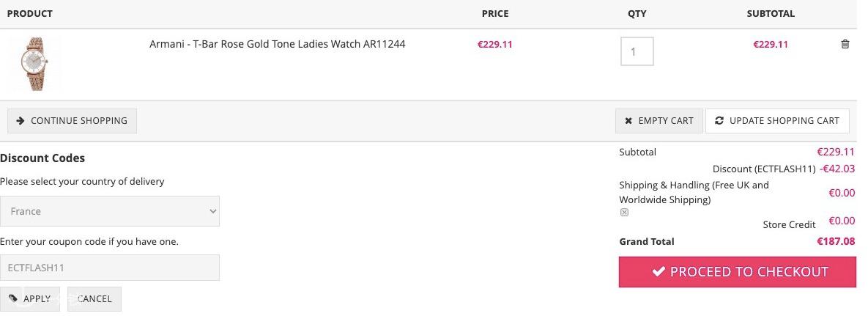Click the Store Credit label
868x316 pixels.
(x=789, y=225)
